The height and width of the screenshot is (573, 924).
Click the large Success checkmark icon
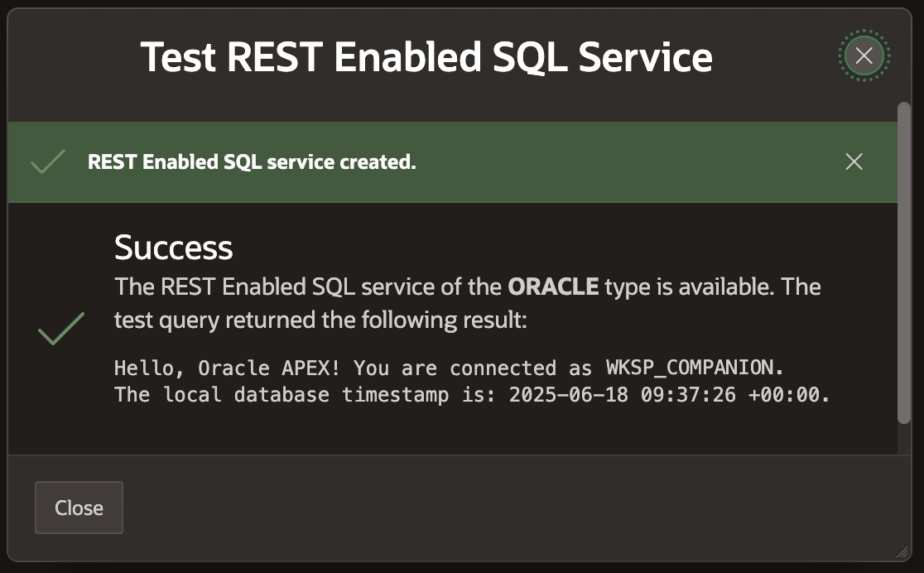point(61,329)
